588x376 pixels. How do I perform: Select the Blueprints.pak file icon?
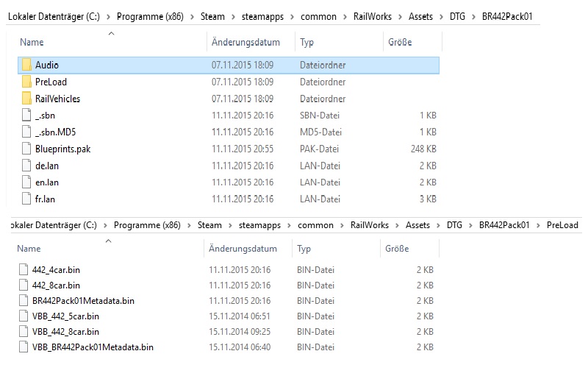[26, 149]
